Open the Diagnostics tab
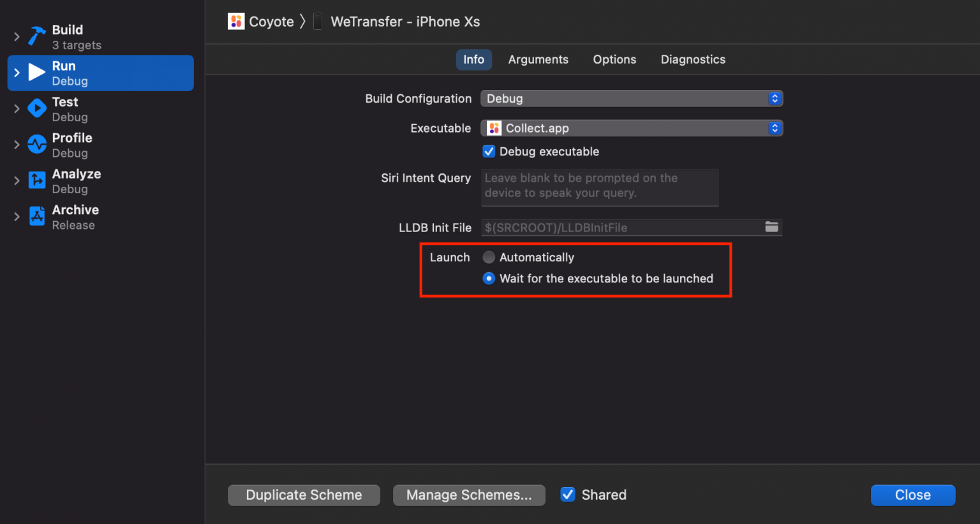Image resolution: width=980 pixels, height=524 pixels. [x=693, y=59]
